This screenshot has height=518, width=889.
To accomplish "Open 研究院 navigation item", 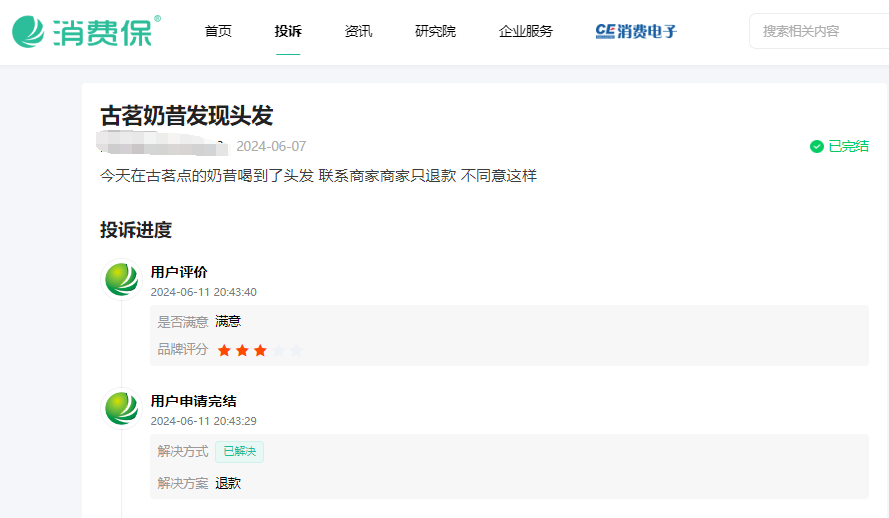I will coord(435,31).
